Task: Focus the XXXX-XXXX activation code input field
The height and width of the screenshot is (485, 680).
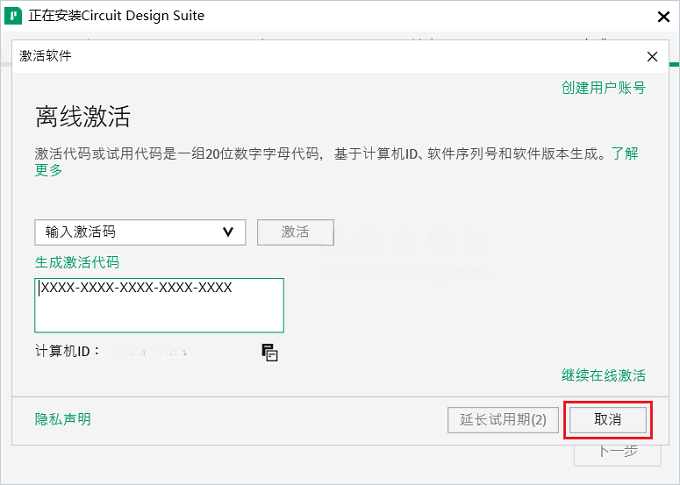Action: [159, 305]
